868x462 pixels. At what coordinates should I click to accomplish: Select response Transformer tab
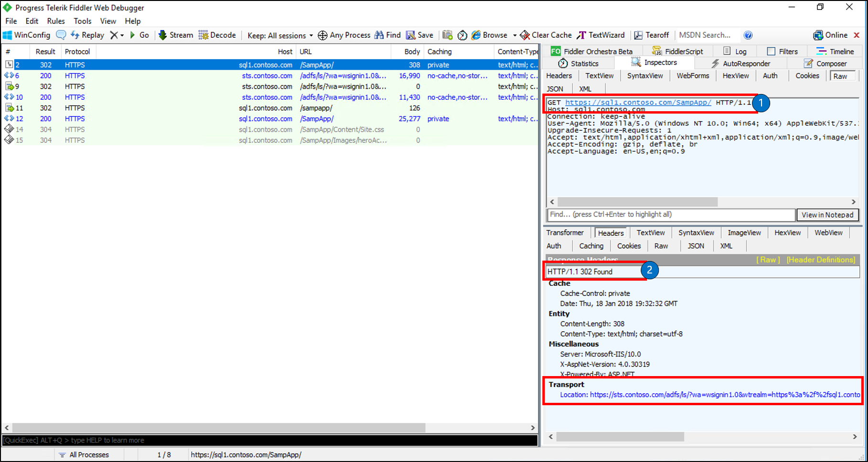(565, 232)
